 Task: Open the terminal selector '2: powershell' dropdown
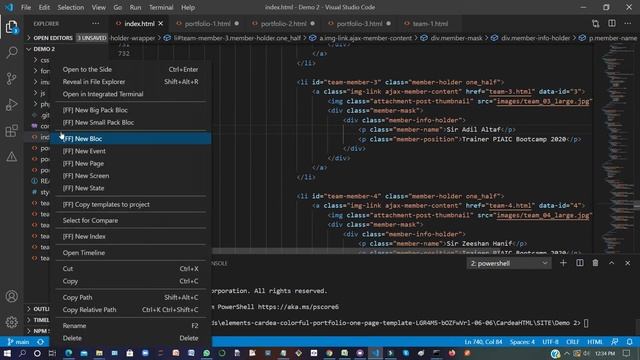click(509, 263)
